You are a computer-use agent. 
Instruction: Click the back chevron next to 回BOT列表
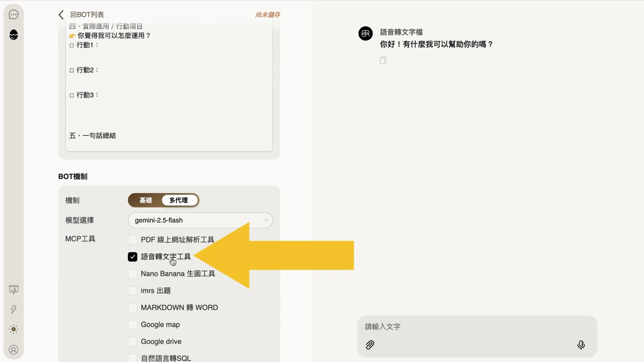pyautogui.click(x=61, y=15)
